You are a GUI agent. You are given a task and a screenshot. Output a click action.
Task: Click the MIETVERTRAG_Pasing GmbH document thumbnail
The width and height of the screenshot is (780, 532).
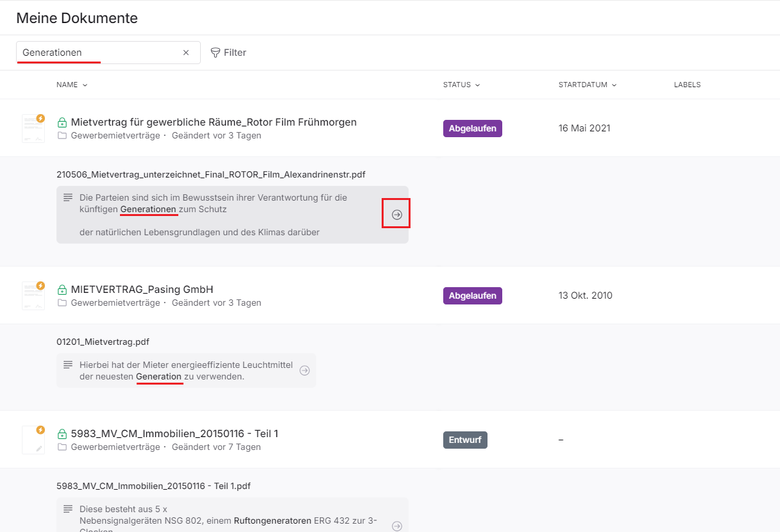pyautogui.click(x=33, y=295)
